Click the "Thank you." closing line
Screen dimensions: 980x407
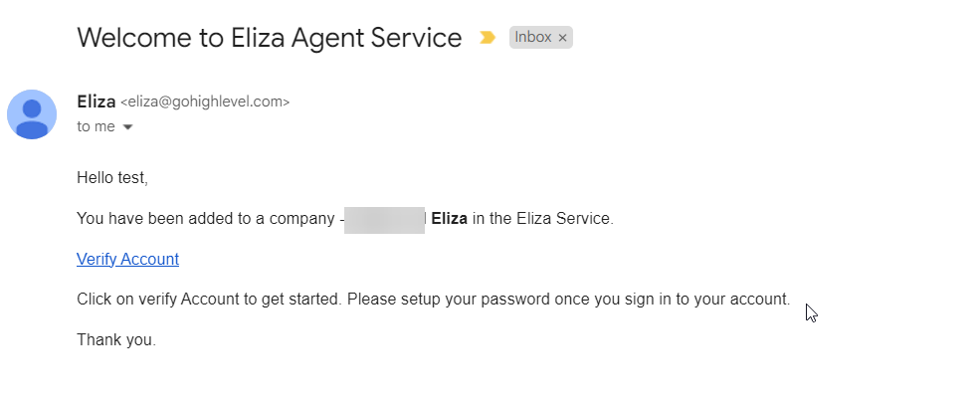116,339
